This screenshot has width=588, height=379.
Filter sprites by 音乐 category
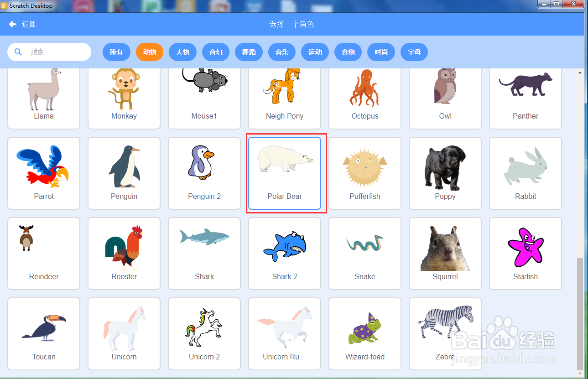tap(282, 52)
